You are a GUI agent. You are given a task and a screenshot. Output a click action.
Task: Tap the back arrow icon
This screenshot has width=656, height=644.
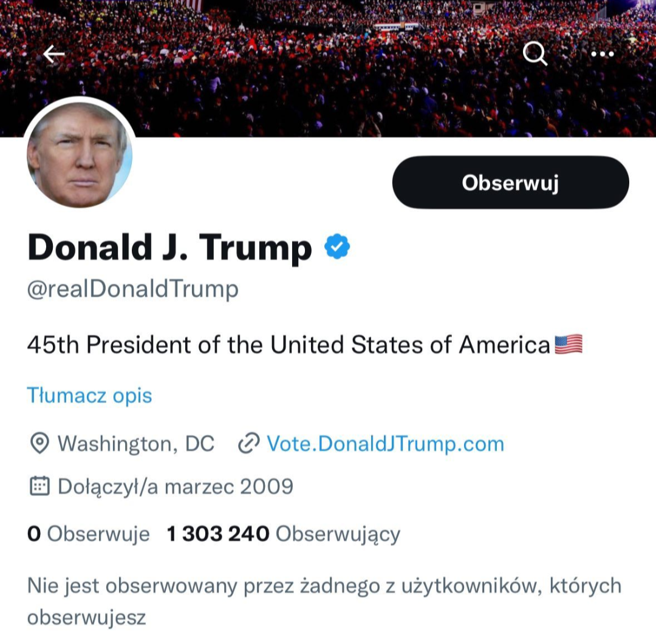pyautogui.click(x=54, y=55)
